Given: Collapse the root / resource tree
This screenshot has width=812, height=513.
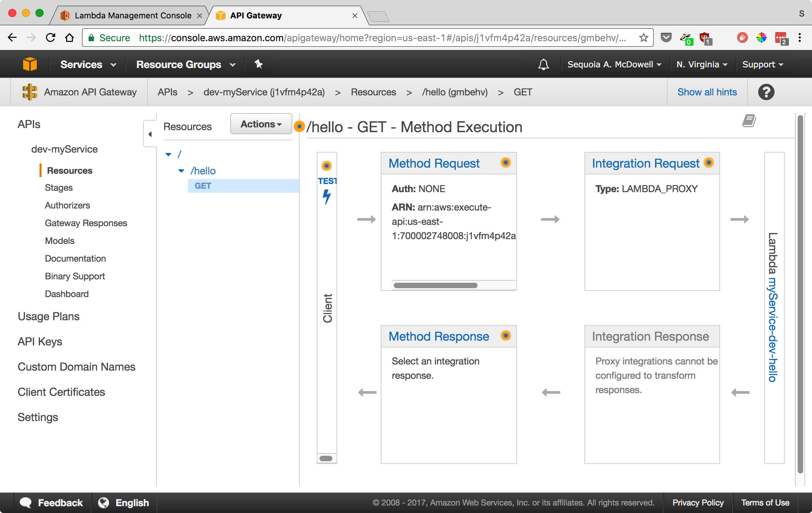Looking at the screenshot, I should click(168, 154).
